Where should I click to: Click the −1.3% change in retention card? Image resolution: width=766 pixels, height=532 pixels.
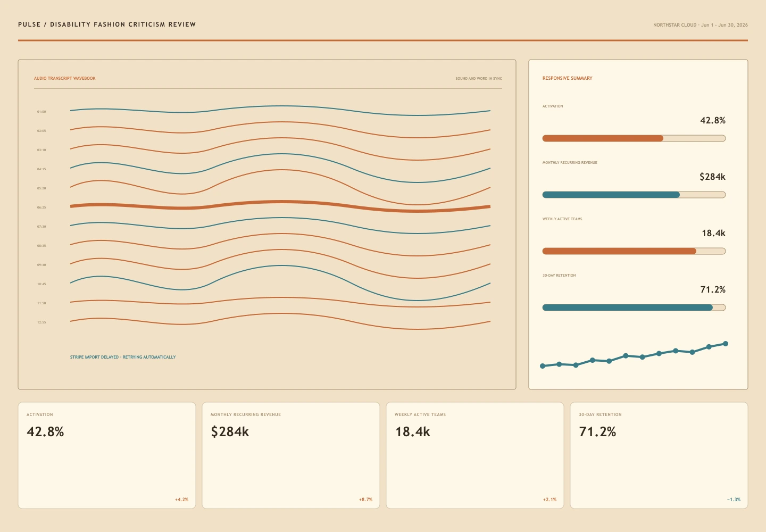click(734, 500)
